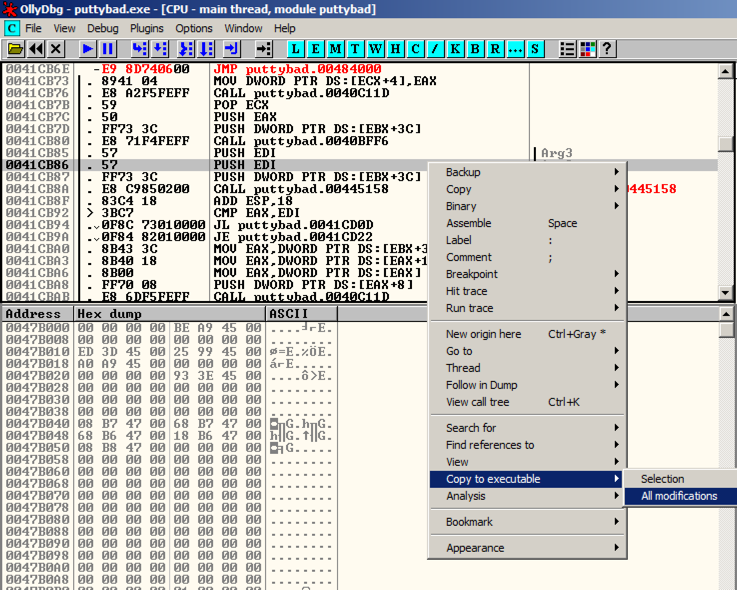Click the Trace into toolbar icon
Viewport: 737px width, 590px height.
[x=186, y=49]
